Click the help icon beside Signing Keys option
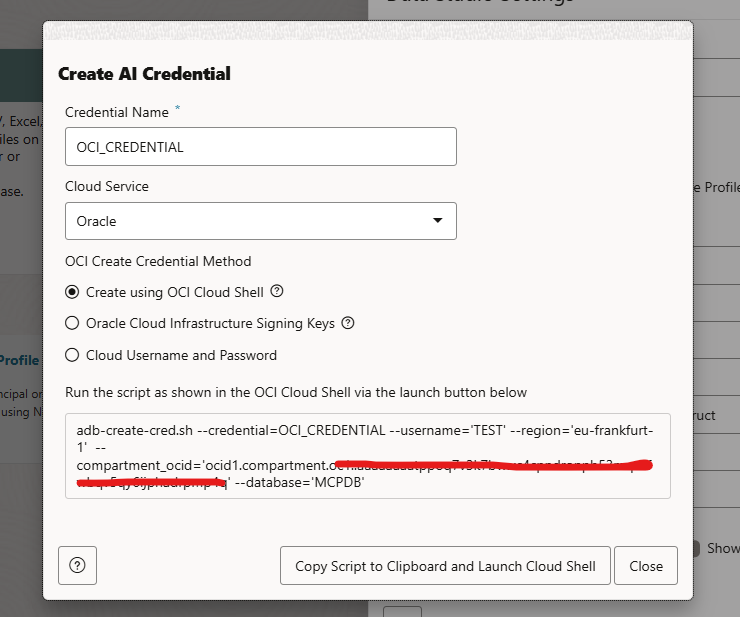The image size is (740, 617). coord(348,323)
